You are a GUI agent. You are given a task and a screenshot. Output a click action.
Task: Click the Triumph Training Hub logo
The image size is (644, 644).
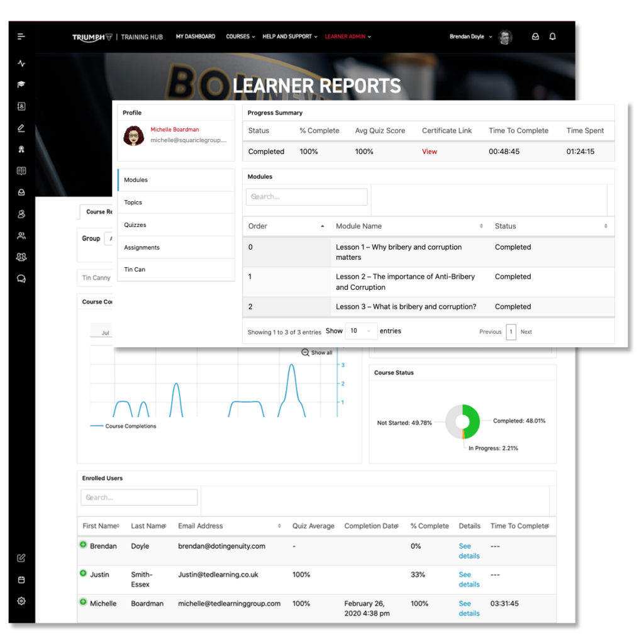[118, 37]
